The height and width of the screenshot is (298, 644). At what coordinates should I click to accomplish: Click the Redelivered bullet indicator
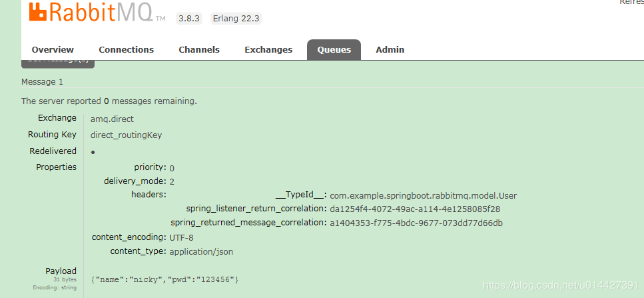pos(93,152)
